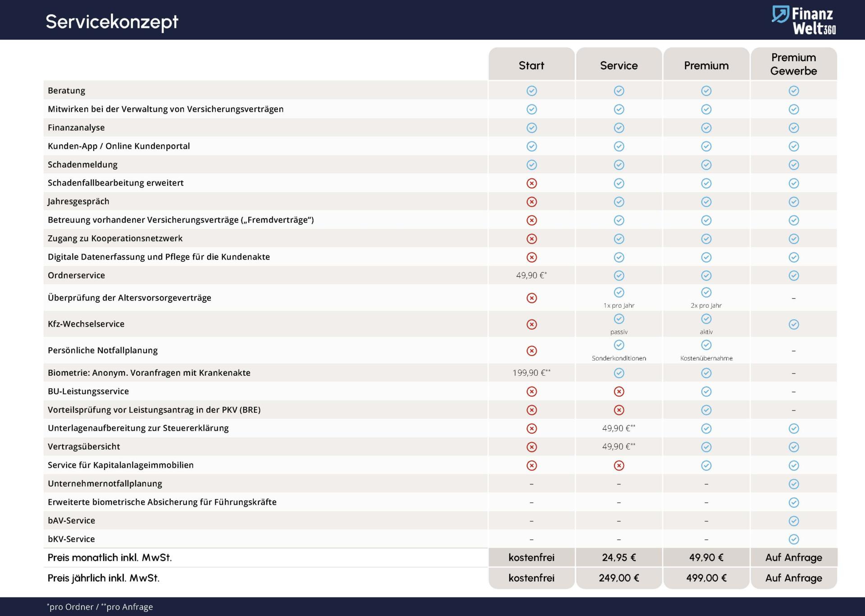The width and height of the screenshot is (865, 616).
Task: Click 'Digitale Datenerfassung und Pflege' row label
Action: click(x=159, y=257)
